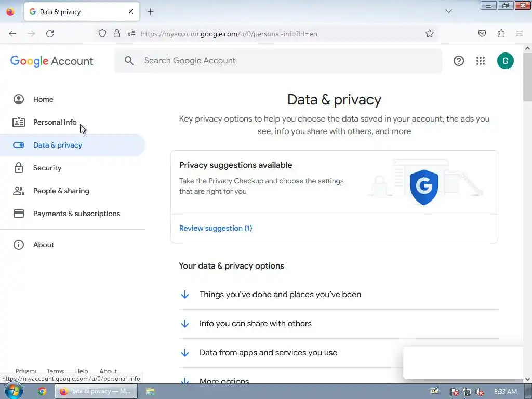Click the site security padlock icon
Screen dimensions: 532x399
pyautogui.click(x=117, y=34)
